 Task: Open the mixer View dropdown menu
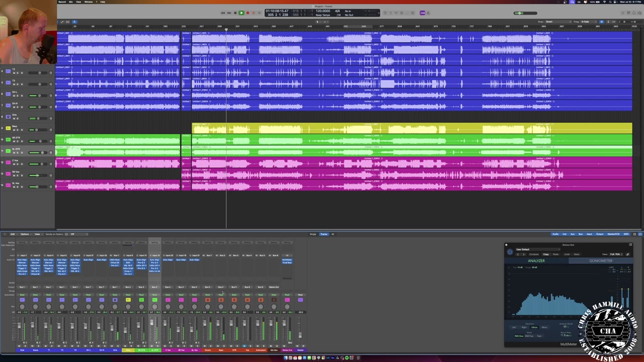tap(38, 234)
